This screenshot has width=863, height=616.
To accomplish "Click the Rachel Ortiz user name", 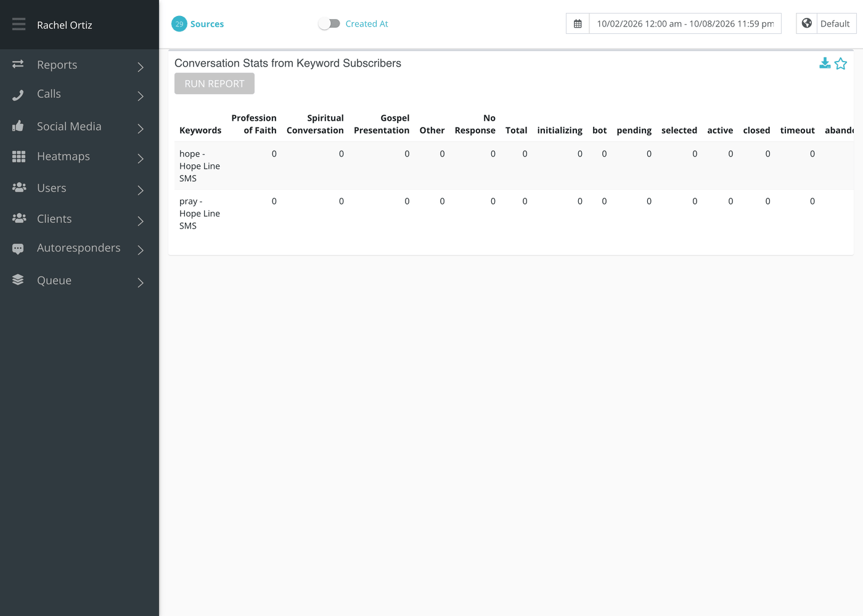I will 65,25.
